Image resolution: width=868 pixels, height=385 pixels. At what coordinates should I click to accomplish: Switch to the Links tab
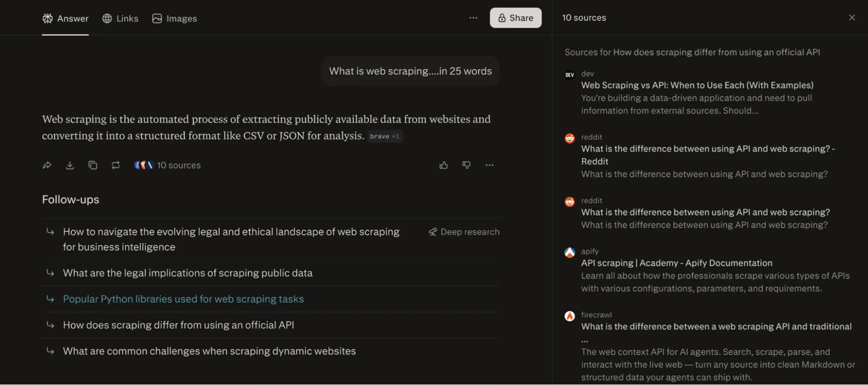point(120,18)
